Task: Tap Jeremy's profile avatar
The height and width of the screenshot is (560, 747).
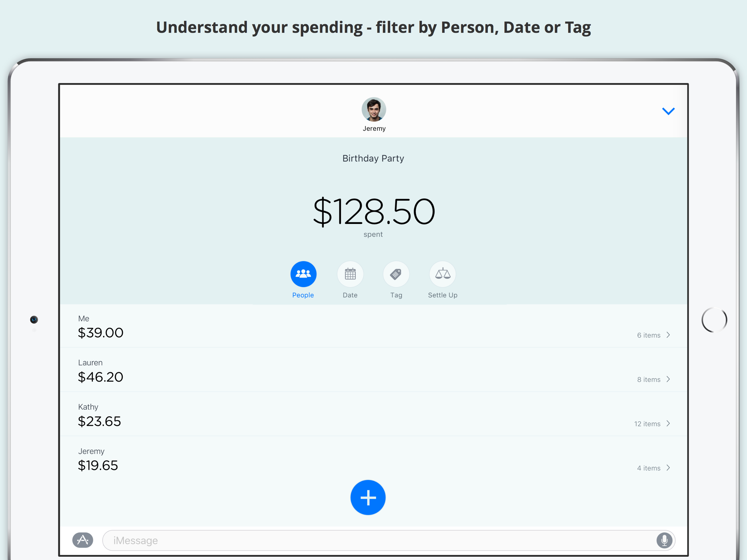Action: pyautogui.click(x=373, y=109)
